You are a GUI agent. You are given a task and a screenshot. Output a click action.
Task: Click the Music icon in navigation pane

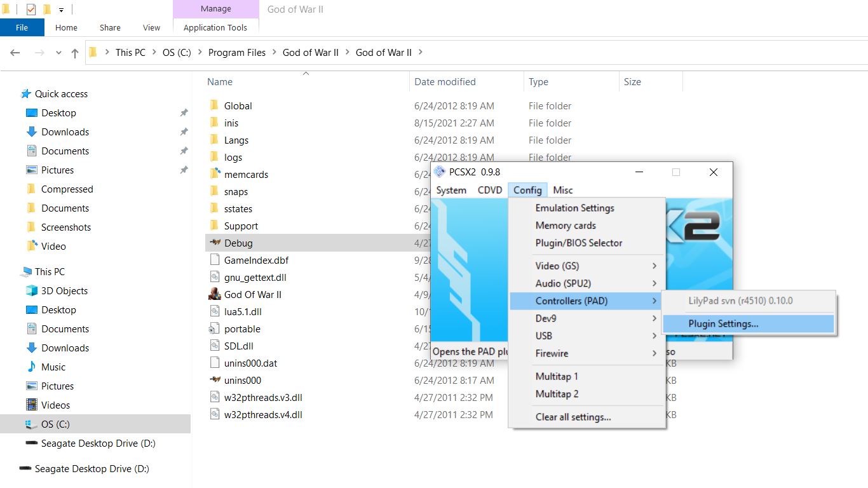click(32, 367)
